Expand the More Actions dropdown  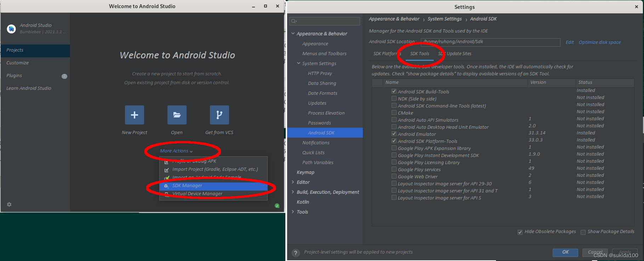(176, 151)
